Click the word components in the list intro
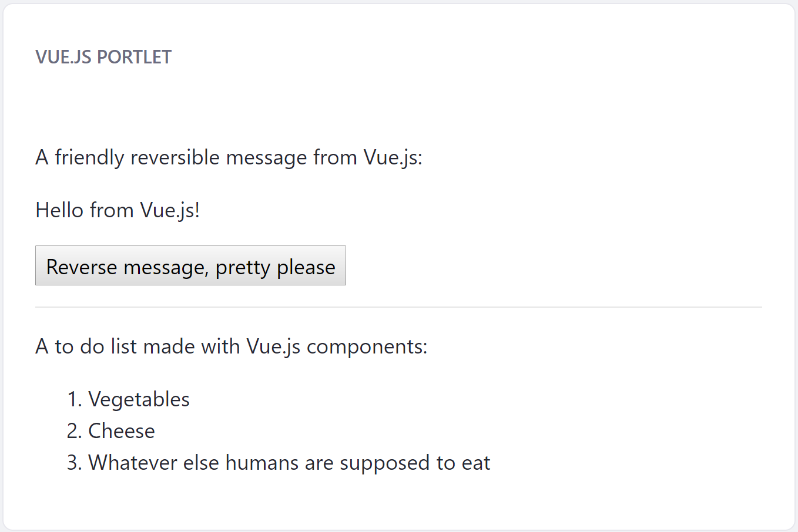Viewport: 798px width, 532px height. pyautogui.click(x=367, y=346)
